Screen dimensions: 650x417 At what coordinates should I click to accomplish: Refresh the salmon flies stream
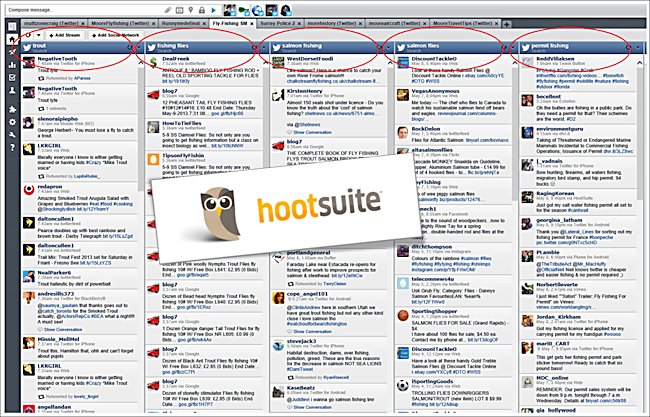point(504,48)
